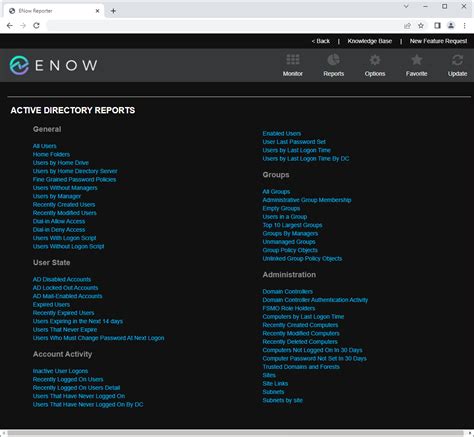Open Enabled Users report
The width and height of the screenshot is (474, 437).
(282, 133)
